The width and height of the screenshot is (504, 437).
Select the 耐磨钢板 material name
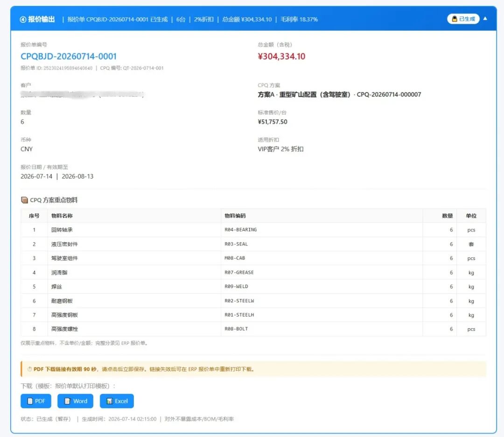62,301
